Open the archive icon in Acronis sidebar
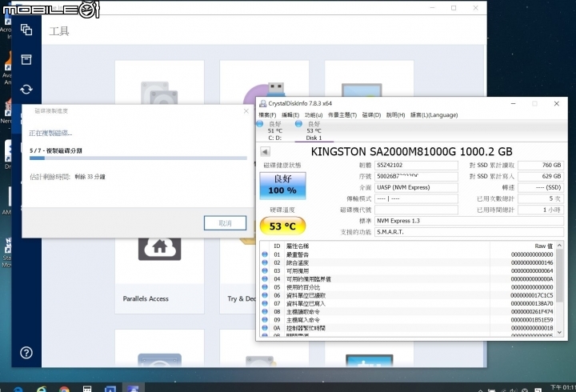 coord(26,59)
